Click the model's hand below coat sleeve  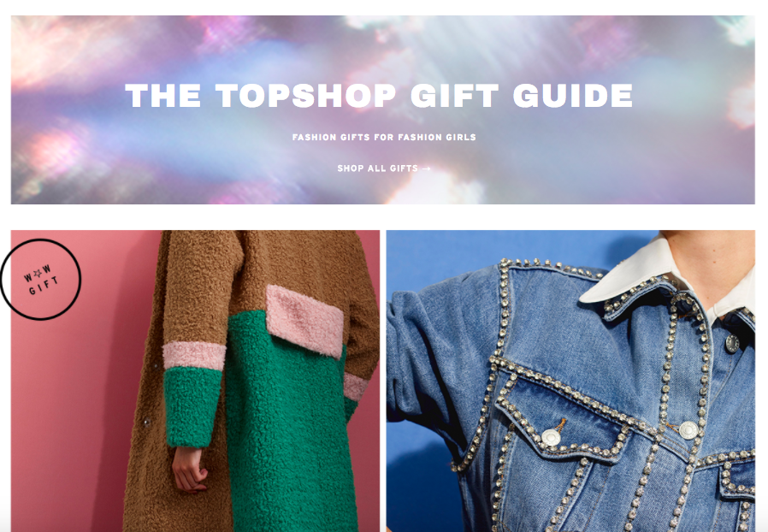pos(188,470)
